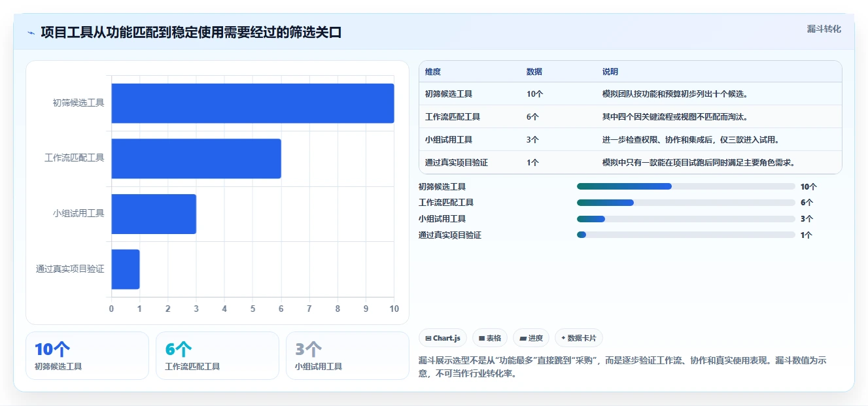Click the description about 仅三款进入试用
Image resolution: width=868 pixels, height=406 pixels.
(x=691, y=140)
